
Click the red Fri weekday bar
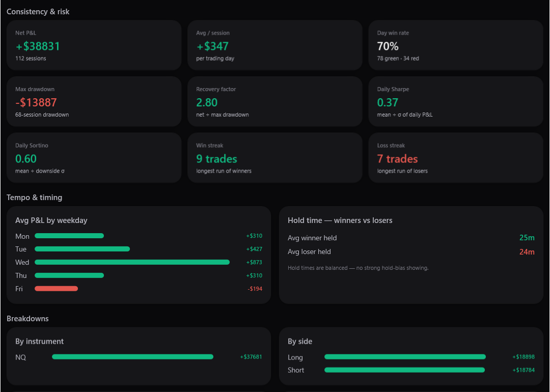tap(57, 289)
